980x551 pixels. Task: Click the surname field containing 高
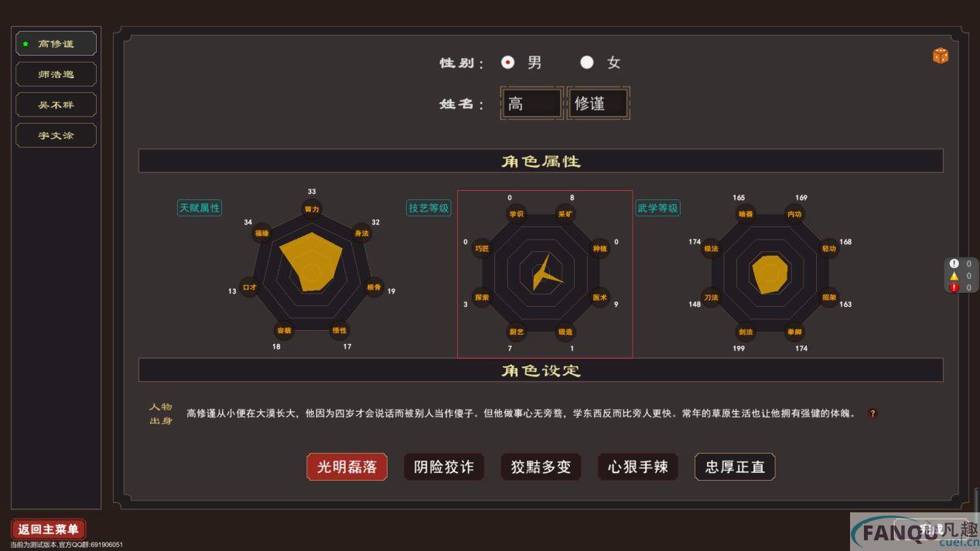click(x=531, y=104)
